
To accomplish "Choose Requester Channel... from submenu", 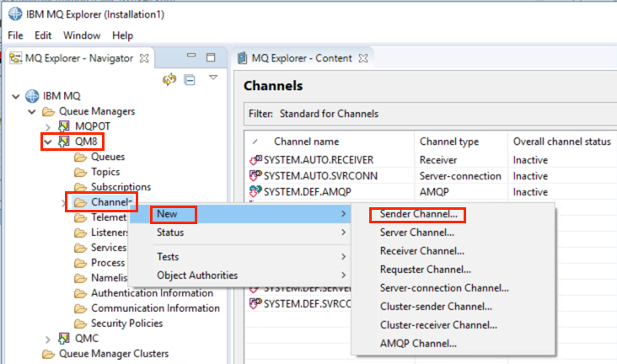I will pyautogui.click(x=426, y=270).
